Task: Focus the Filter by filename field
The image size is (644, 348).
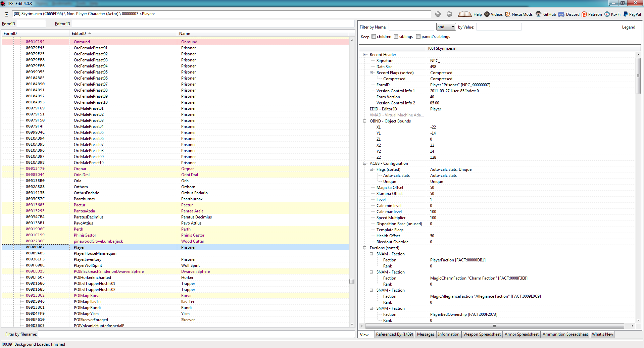Action: (x=196, y=334)
